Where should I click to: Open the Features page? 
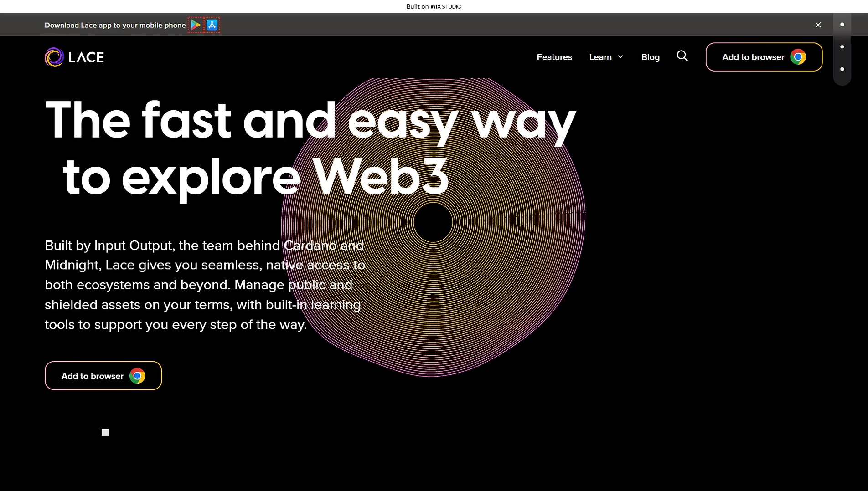(554, 57)
